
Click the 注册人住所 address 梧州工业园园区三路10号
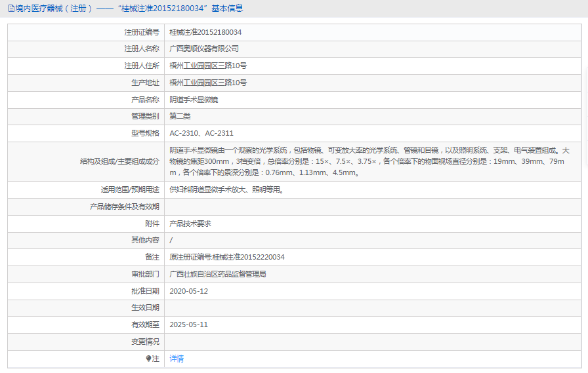(208, 66)
